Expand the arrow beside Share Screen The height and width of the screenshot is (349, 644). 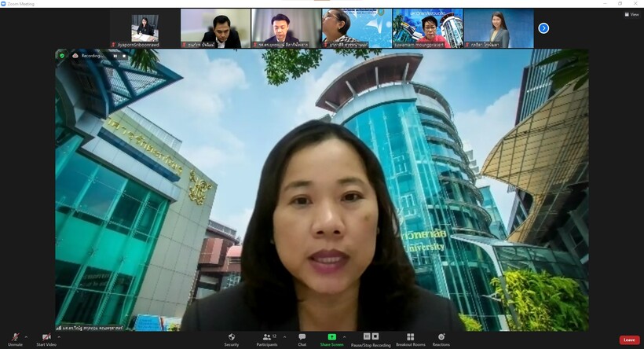pos(344,337)
